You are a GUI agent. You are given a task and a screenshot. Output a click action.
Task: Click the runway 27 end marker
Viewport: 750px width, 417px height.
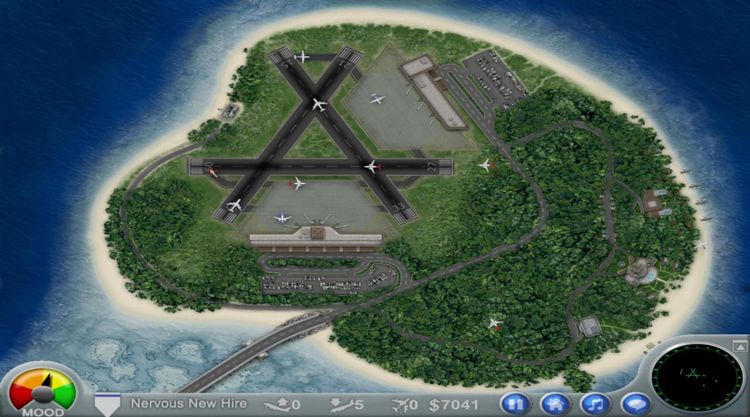point(432,167)
